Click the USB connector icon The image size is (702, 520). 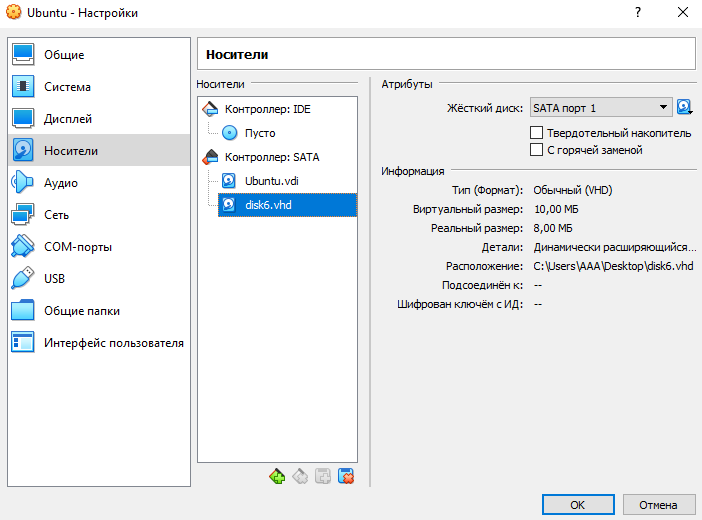[x=22, y=278]
